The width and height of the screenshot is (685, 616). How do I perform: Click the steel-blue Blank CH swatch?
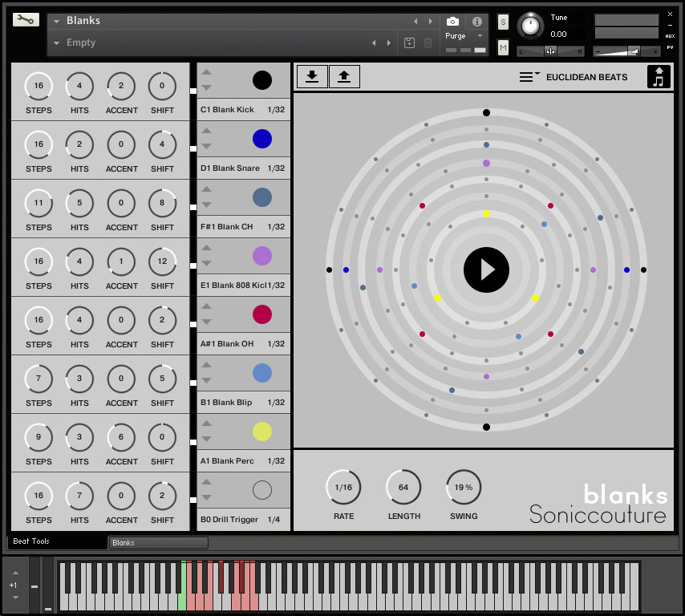262,197
